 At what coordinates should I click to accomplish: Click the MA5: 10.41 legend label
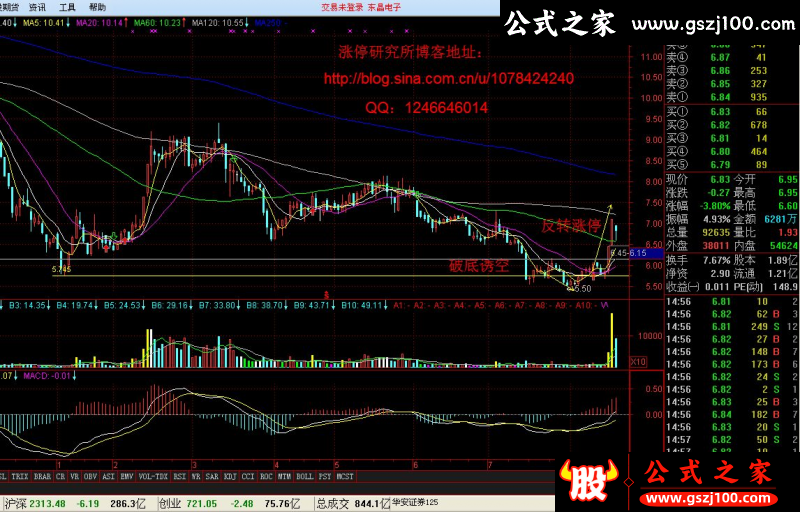tap(44, 23)
